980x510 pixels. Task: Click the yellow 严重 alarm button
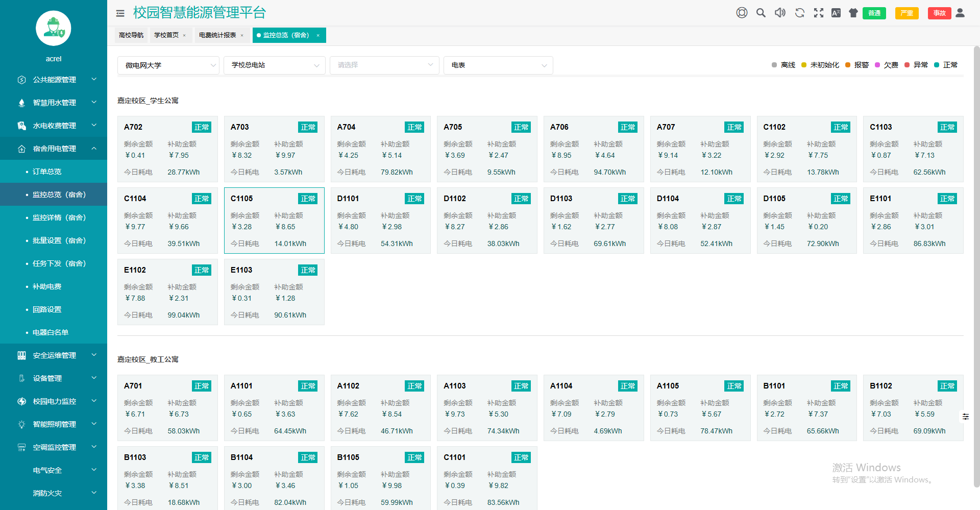(x=906, y=13)
